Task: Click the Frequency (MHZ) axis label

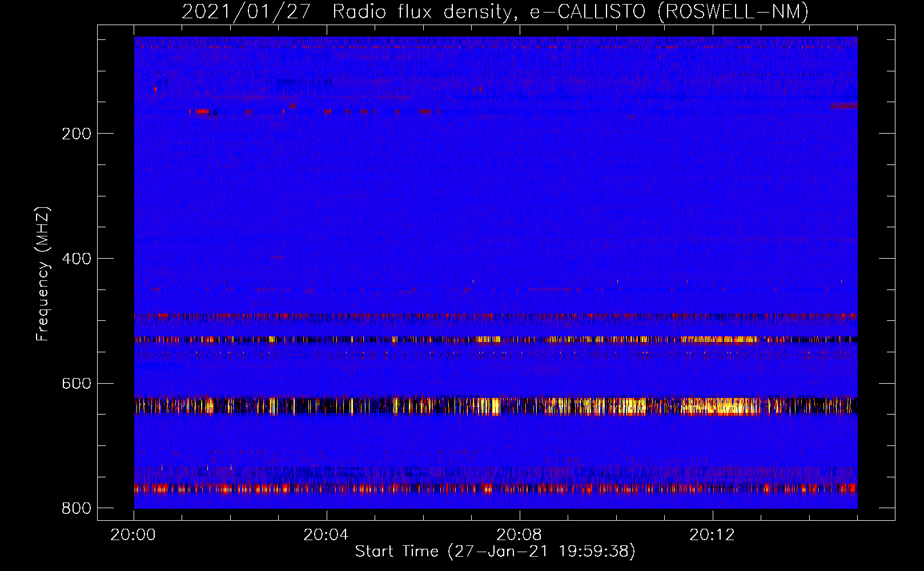Action: click(43, 274)
